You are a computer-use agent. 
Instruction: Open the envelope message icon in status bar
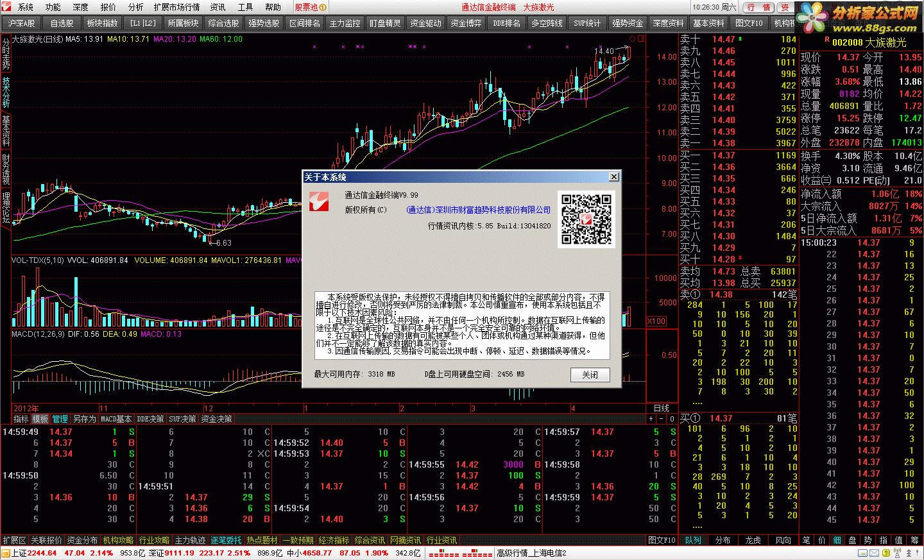point(873,552)
